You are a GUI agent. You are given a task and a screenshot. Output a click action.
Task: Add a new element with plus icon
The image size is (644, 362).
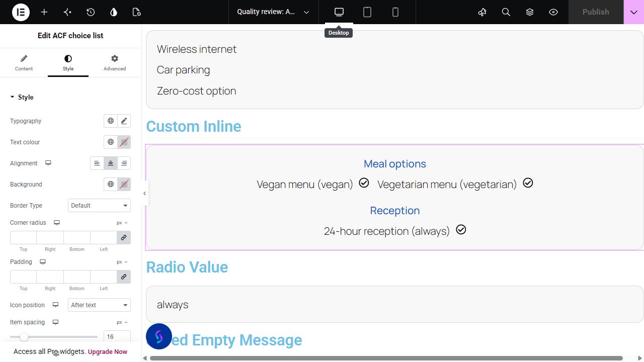tap(44, 12)
